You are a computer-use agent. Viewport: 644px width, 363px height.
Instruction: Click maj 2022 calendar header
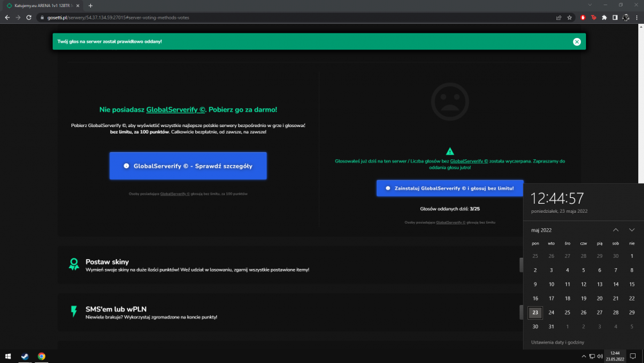541,230
